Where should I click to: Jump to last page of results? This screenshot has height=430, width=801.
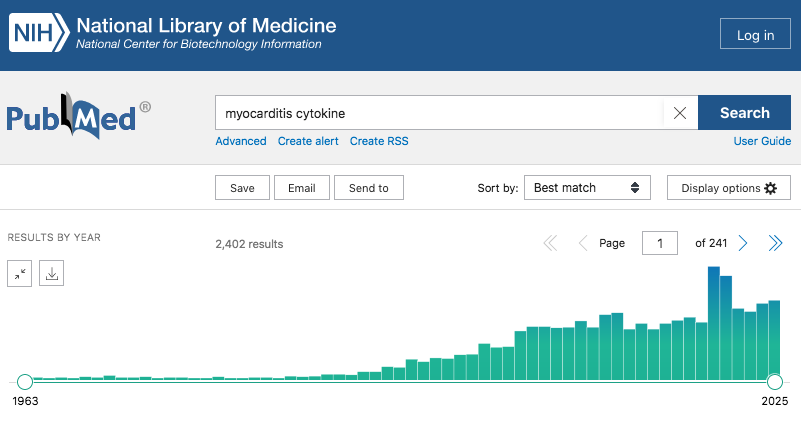tap(775, 243)
